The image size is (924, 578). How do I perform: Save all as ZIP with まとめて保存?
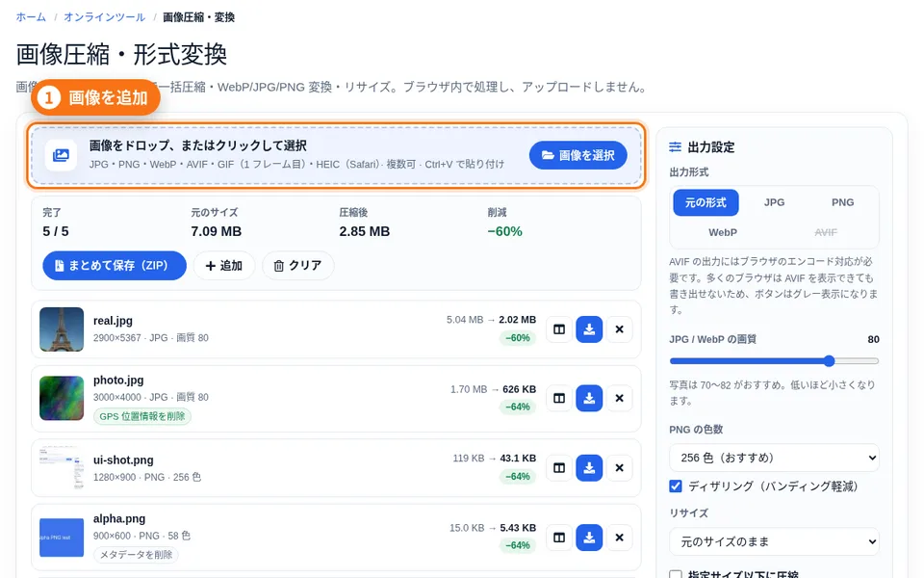coord(115,266)
